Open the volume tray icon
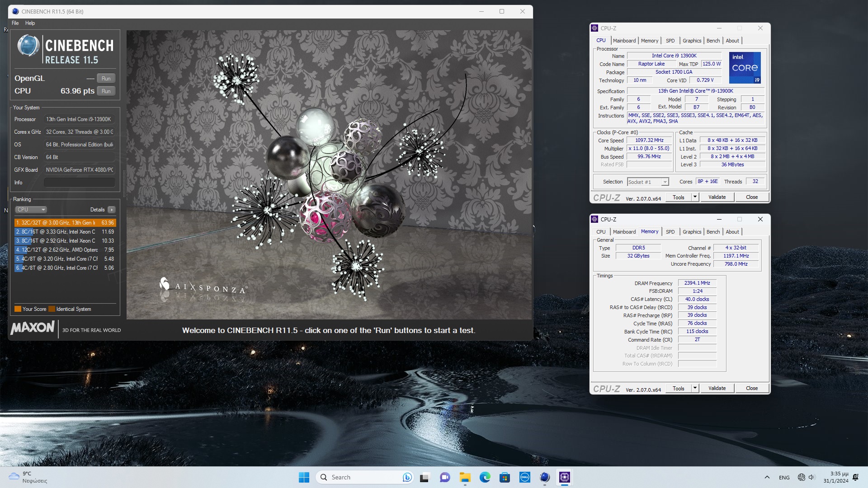868x488 pixels. pyautogui.click(x=811, y=477)
